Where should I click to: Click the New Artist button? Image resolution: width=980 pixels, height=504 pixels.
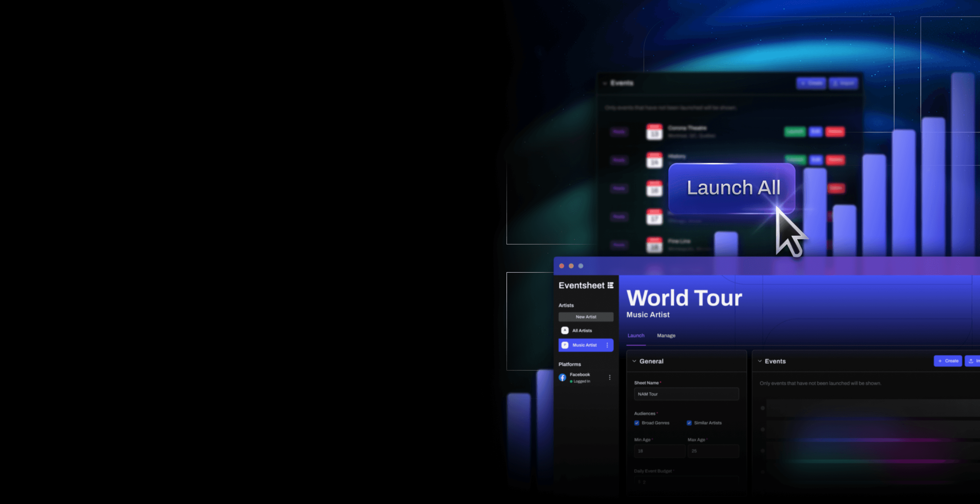[x=586, y=317]
